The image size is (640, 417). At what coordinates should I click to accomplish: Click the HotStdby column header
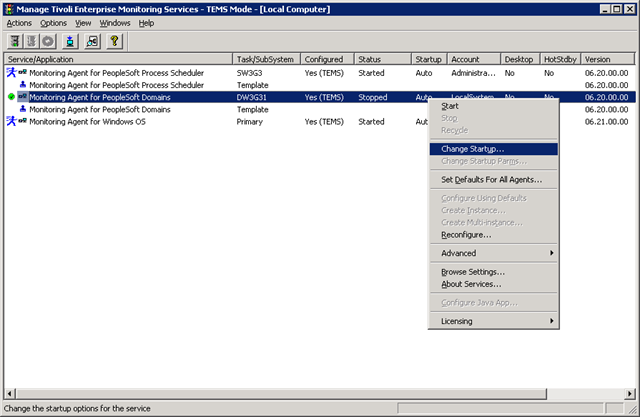(x=560, y=59)
